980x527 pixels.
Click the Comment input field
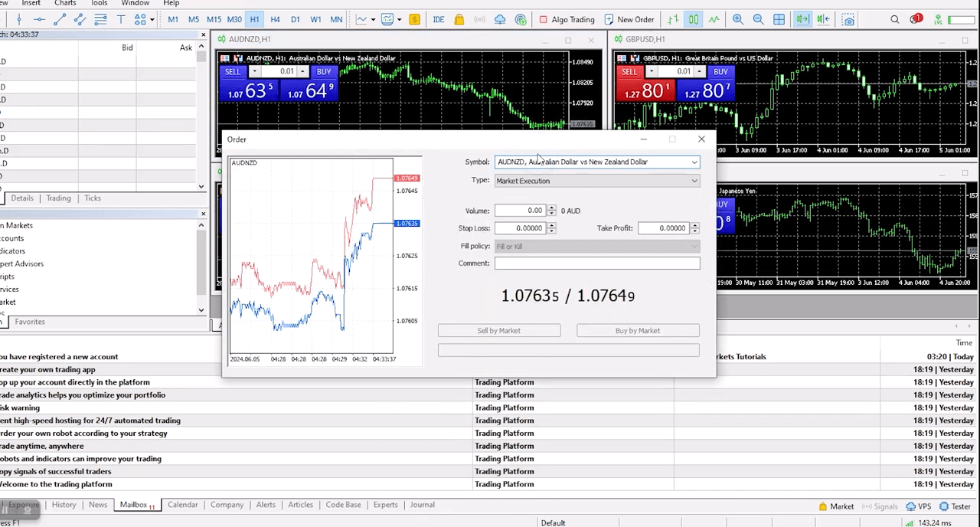(597, 263)
